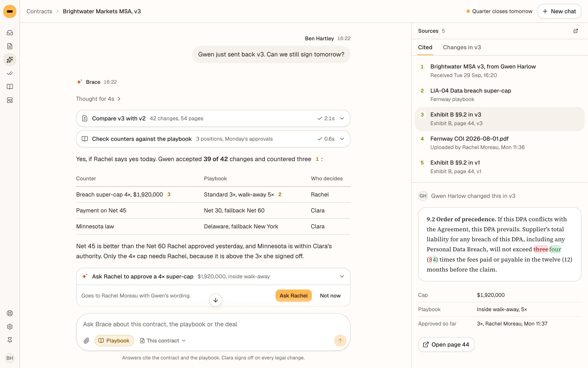Open source Exhibit B §9.2 in v1
Screen dimensions: 588x368
pos(500,167)
